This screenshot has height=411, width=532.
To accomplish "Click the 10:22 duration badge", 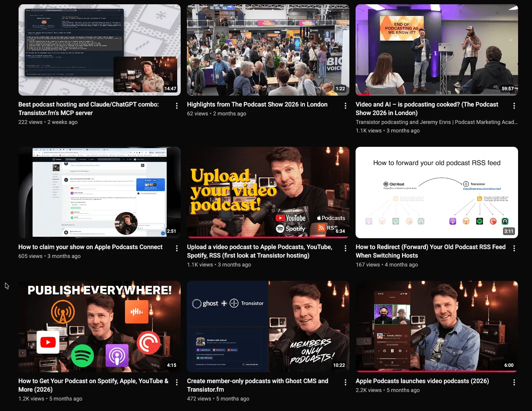I will (339, 365).
